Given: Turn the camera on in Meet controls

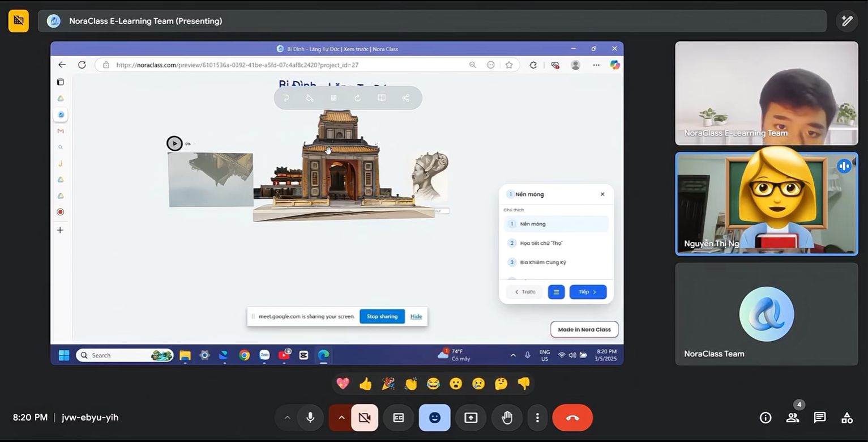Looking at the screenshot, I should click(365, 418).
